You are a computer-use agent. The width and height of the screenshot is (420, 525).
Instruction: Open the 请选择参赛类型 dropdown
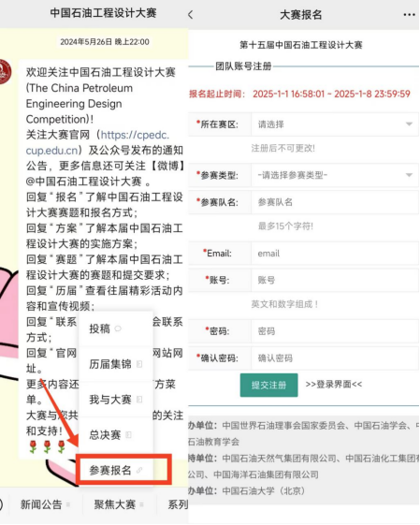click(x=335, y=175)
